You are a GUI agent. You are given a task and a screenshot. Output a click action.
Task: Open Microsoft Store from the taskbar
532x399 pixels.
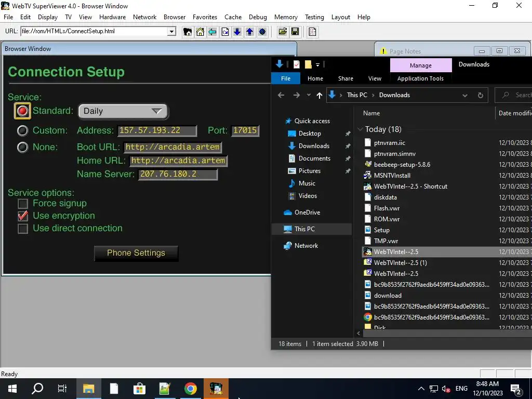pyautogui.click(x=139, y=389)
